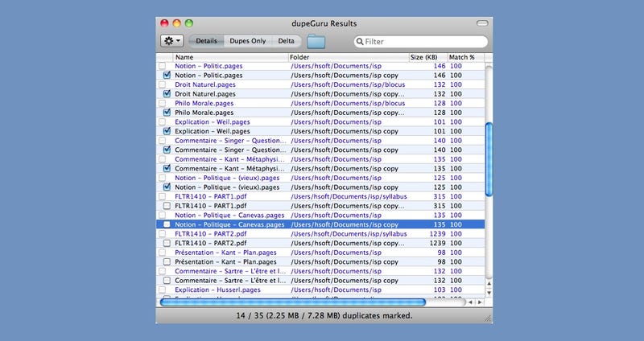
Task: Check the highlighted Notion – Politique – Canevas.pages row
Action: [x=167, y=224]
